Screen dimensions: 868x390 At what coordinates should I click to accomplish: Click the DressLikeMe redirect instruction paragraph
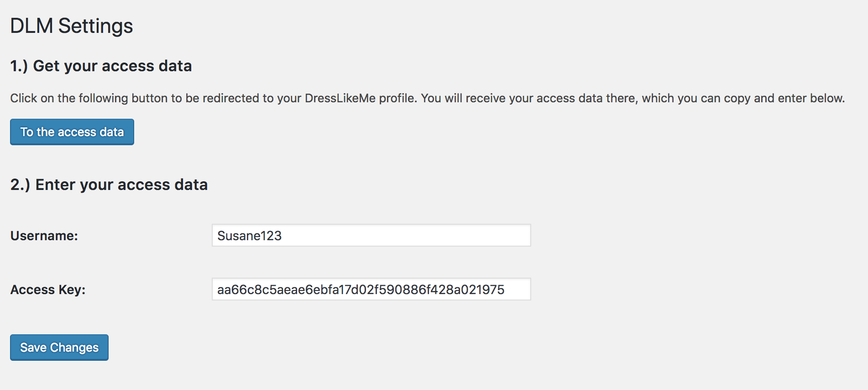click(x=428, y=98)
